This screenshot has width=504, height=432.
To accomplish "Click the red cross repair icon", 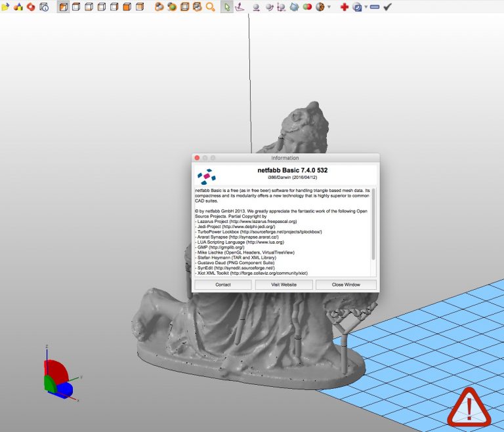I will [344, 7].
